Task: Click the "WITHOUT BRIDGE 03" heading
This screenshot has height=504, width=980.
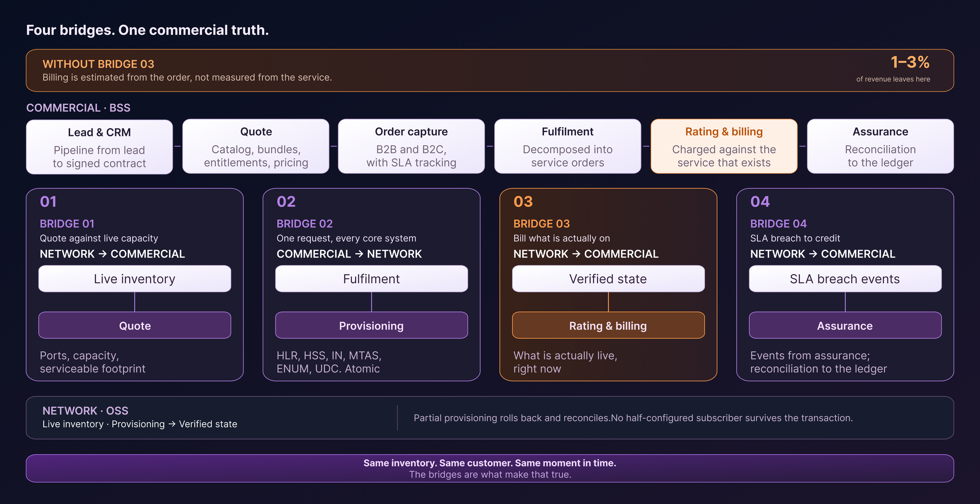Action: click(98, 64)
